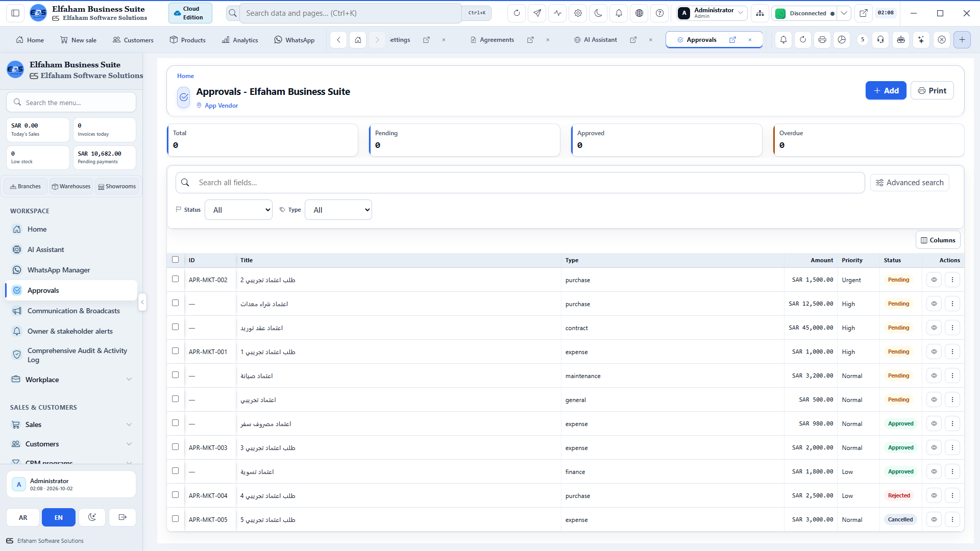The width and height of the screenshot is (980, 551).
Task: Open the notifications bell in header
Action: [x=619, y=13]
